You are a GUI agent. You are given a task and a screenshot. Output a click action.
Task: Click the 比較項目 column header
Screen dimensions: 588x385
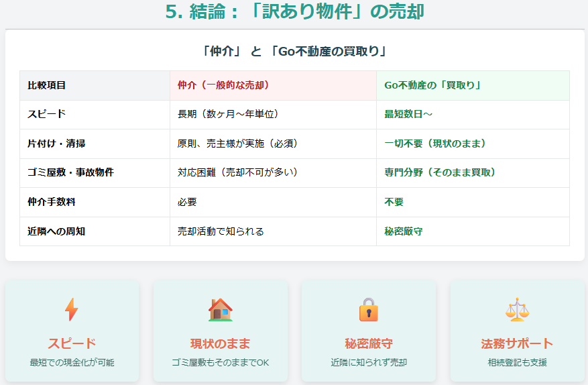point(47,85)
